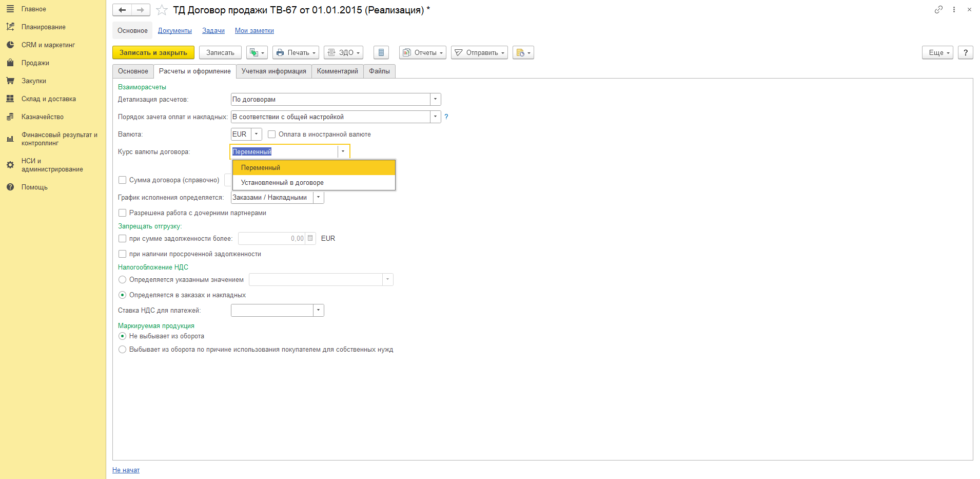Expand График исполнения dropdown arrow
Image resolution: width=980 pixels, height=479 pixels.
click(x=318, y=198)
